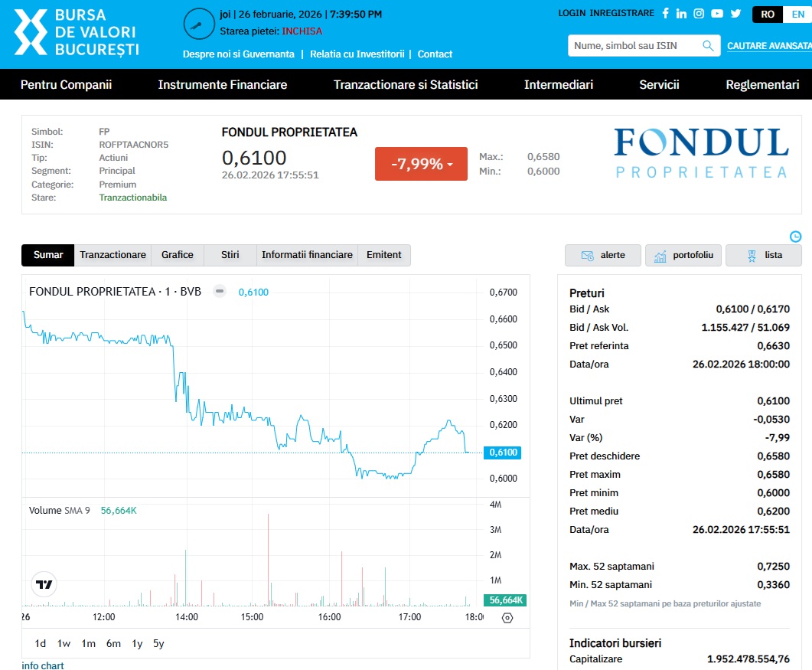812x670 pixels.
Task: Open the CAUTARE AVANSATA link
Action: pyautogui.click(x=768, y=46)
